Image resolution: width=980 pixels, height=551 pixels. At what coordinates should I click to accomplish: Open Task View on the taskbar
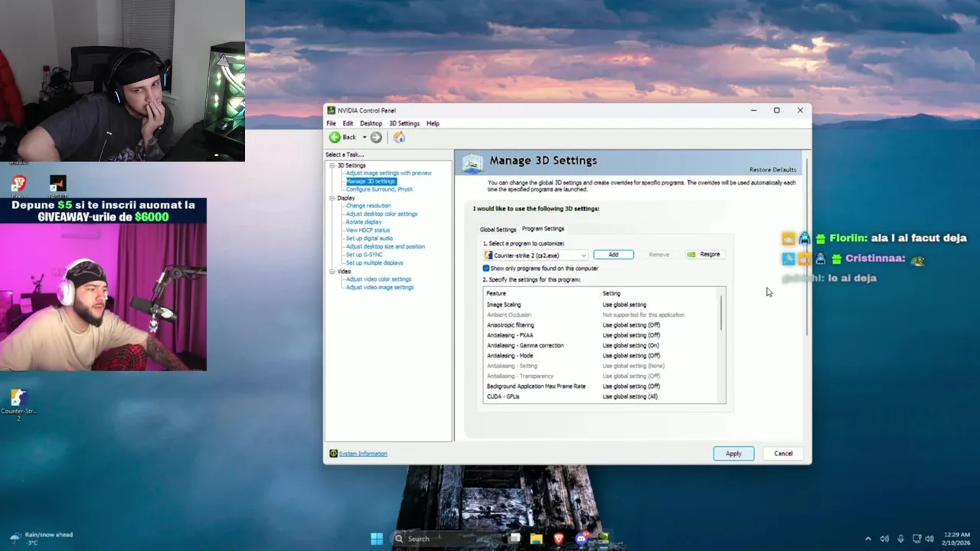coord(514,539)
